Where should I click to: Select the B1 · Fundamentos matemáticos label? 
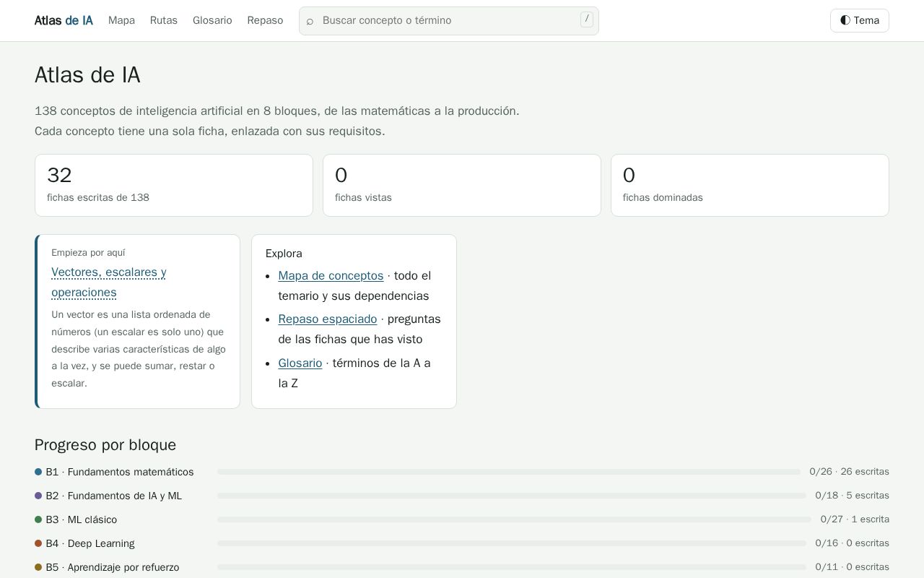coord(120,472)
